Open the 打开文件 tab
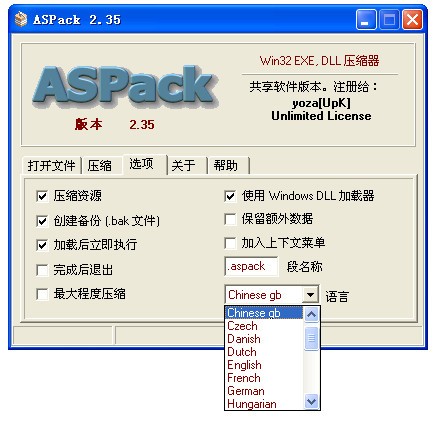This screenshot has width=433, height=423. coord(52,165)
